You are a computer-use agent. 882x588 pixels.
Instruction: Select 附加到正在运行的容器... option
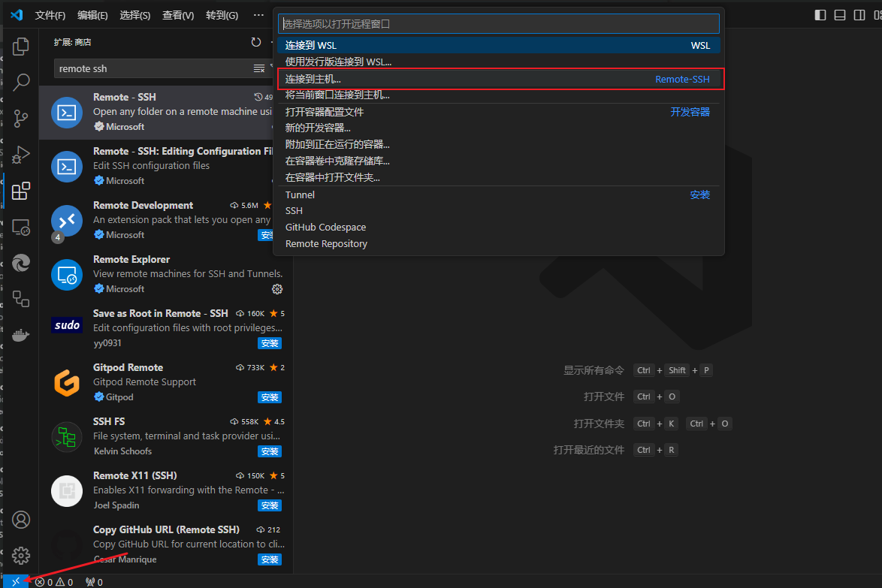[x=498, y=144]
